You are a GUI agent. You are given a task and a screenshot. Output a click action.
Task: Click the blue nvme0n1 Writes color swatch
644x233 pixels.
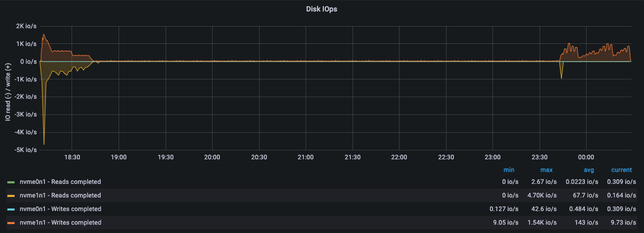tap(10, 209)
